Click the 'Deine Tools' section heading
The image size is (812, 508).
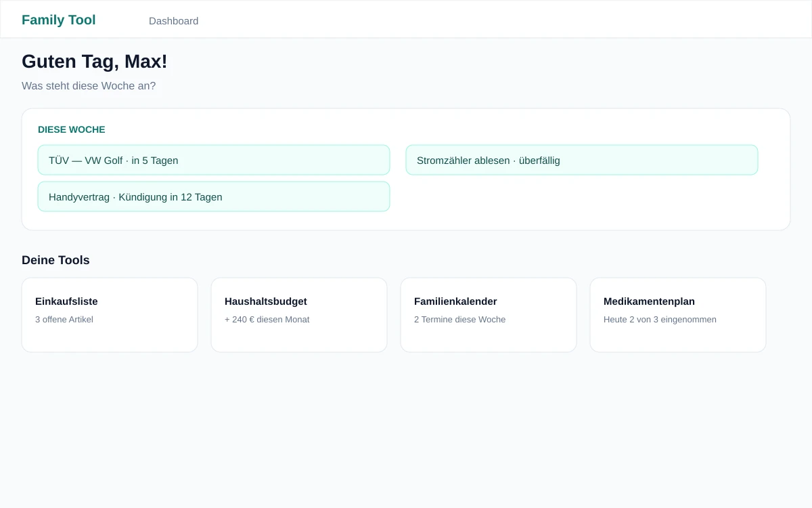coord(55,260)
